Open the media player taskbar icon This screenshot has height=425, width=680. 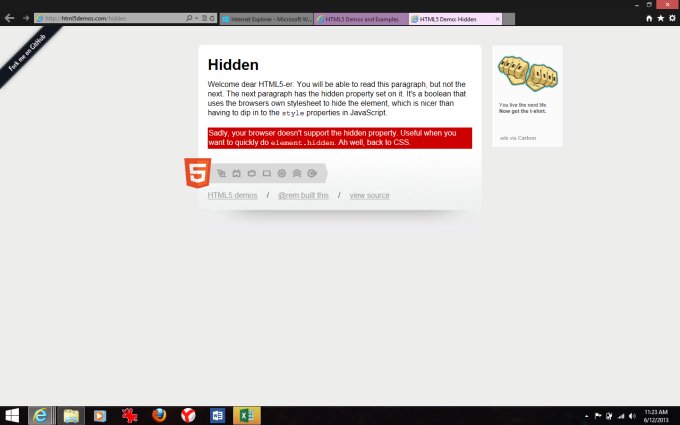coord(100,415)
